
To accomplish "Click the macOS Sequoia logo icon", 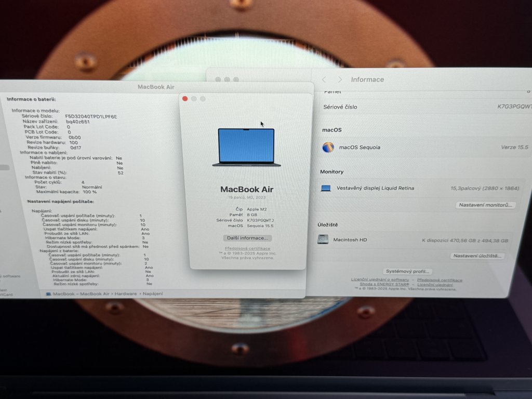I will point(328,147).
